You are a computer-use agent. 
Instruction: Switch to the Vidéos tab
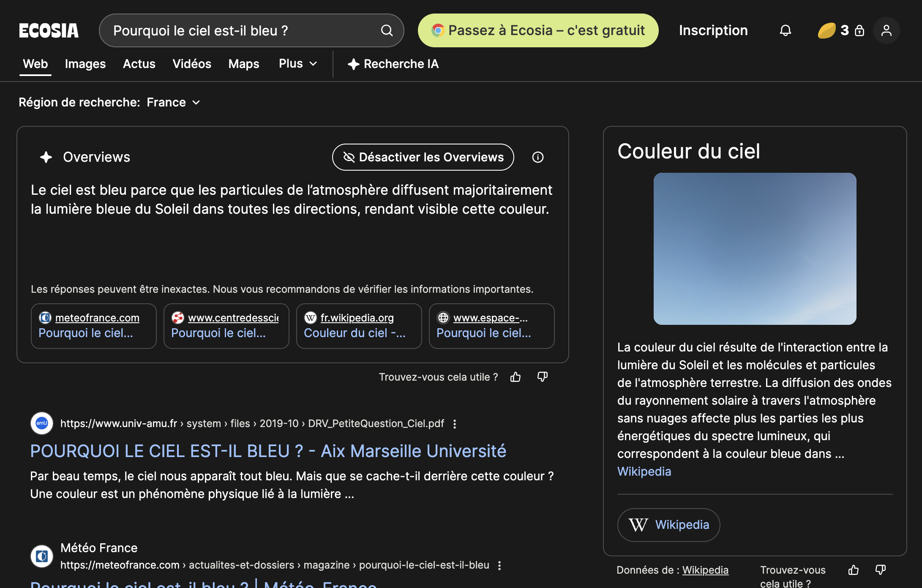[x=191, y=64]
